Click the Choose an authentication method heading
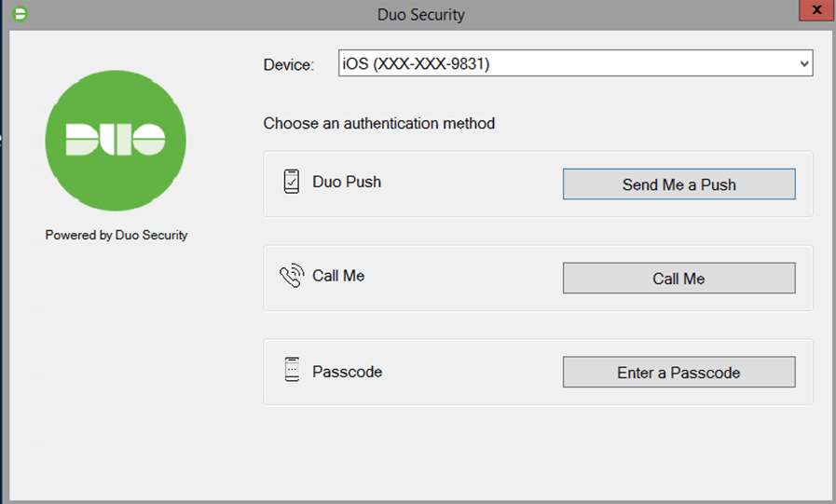The height and width of the screenshot is (504, 836). click(378, 123)
